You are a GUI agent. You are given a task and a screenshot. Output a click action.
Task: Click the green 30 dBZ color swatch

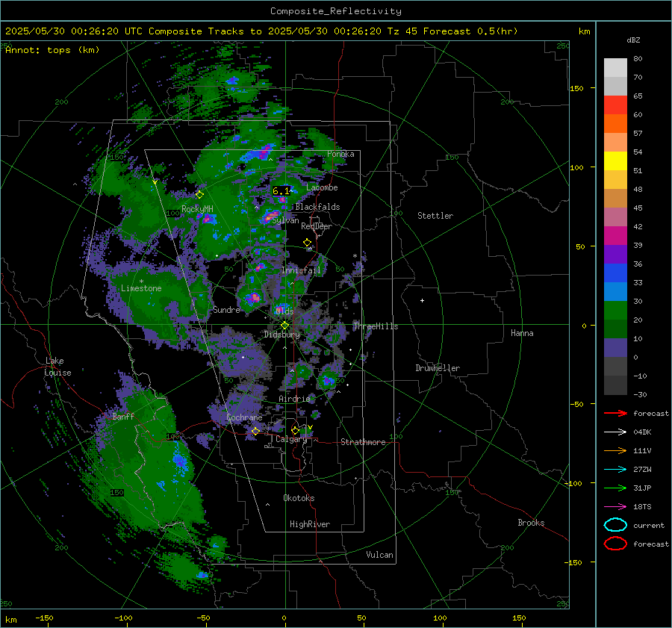(615, 310)
